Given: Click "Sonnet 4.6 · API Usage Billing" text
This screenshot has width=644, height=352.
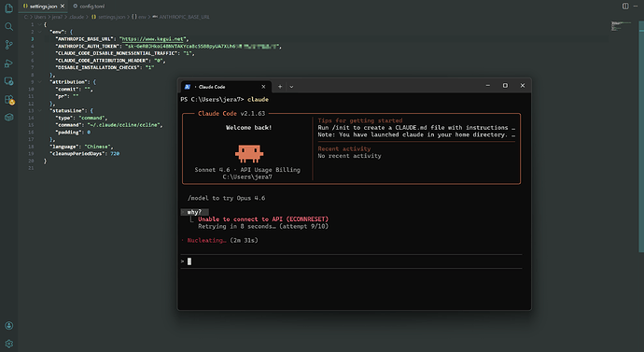Looking at the screenshot, I should coord(247,170).
